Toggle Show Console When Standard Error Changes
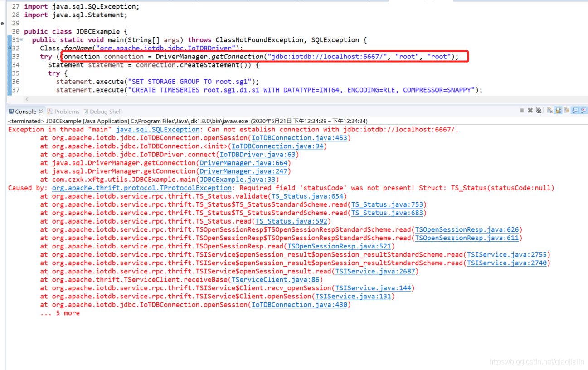588x370 pixels. click(583, 111)
